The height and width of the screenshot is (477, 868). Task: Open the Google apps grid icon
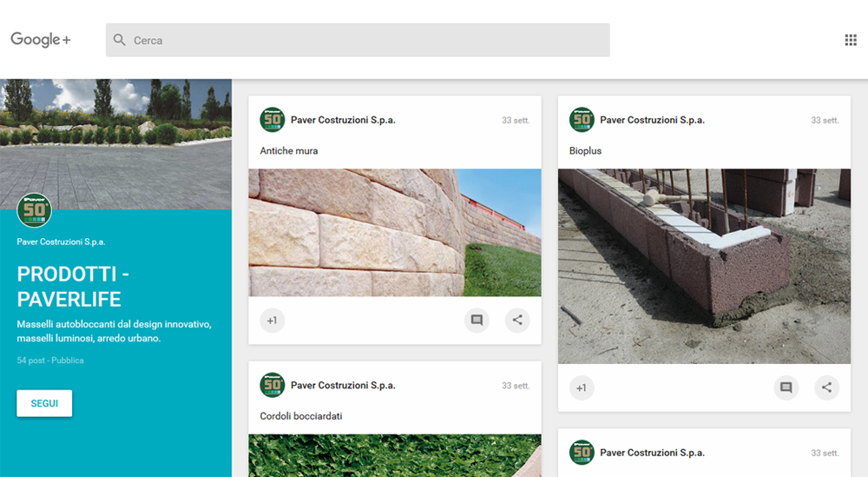[851, 40]
